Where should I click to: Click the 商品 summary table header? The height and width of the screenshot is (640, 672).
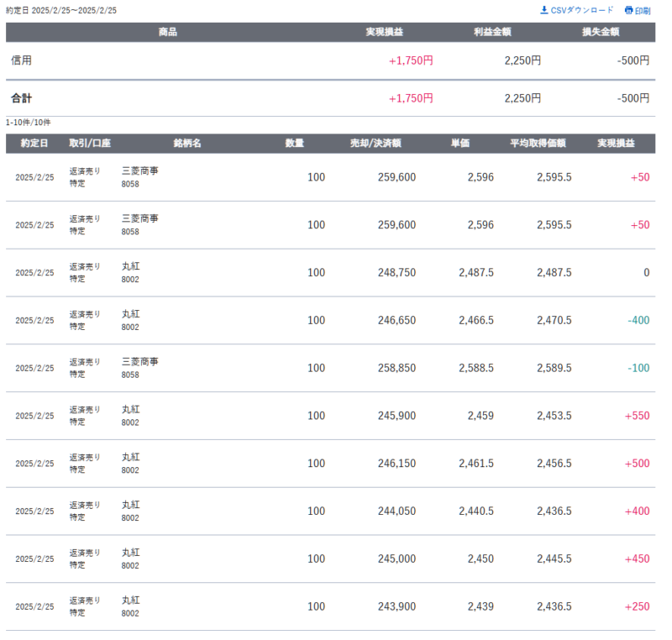click(167, 32)
